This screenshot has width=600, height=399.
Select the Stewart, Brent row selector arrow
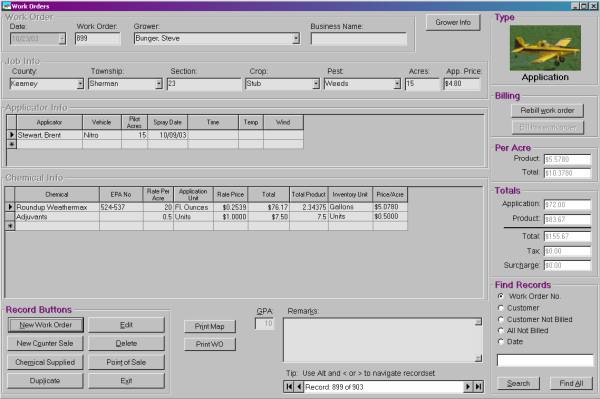pyautogui.click(x=11, y=135)
